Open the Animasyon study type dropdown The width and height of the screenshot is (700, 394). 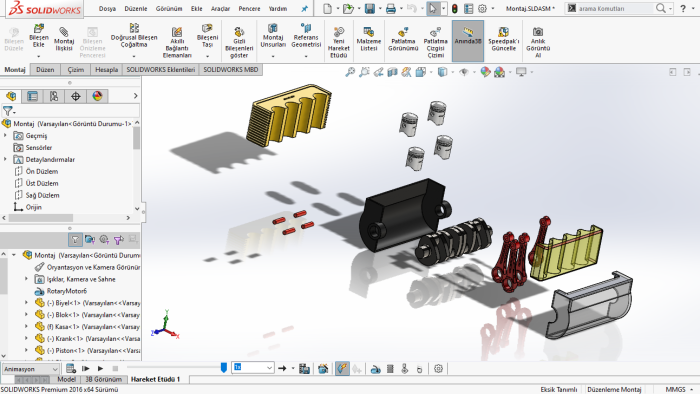(30, 369)
